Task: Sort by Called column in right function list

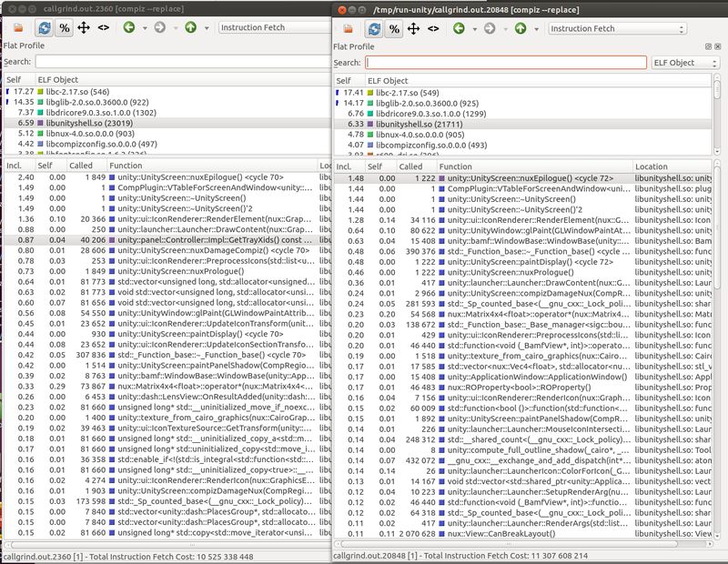Action: point(417,166)
